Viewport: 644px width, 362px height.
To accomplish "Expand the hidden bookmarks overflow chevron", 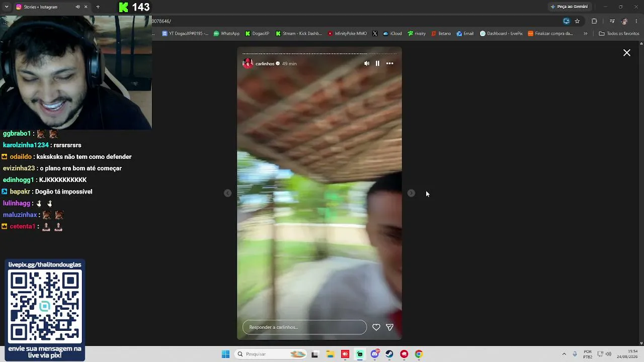I will [585, 34].
